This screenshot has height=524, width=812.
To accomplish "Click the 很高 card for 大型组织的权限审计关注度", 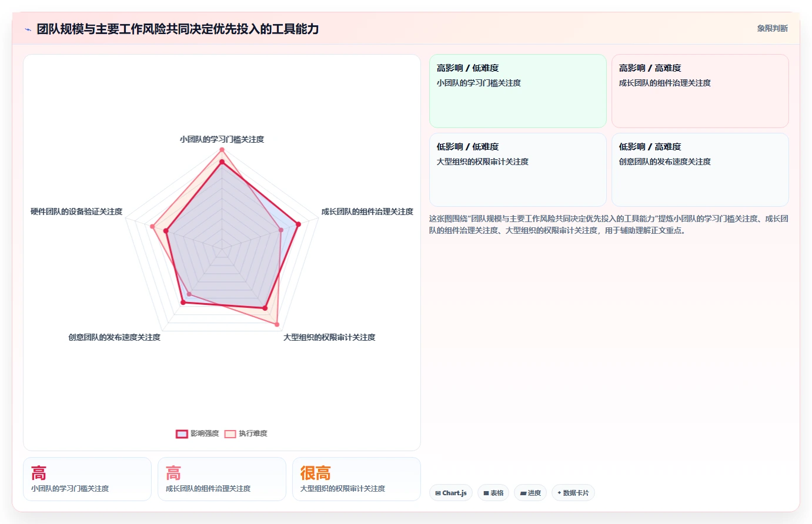I will [x=356, y=479].
